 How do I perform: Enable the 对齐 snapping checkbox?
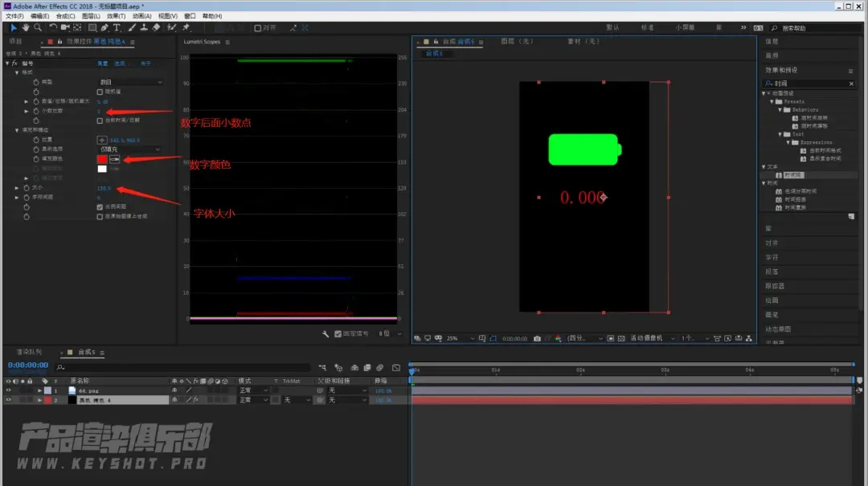coord(257,28)
